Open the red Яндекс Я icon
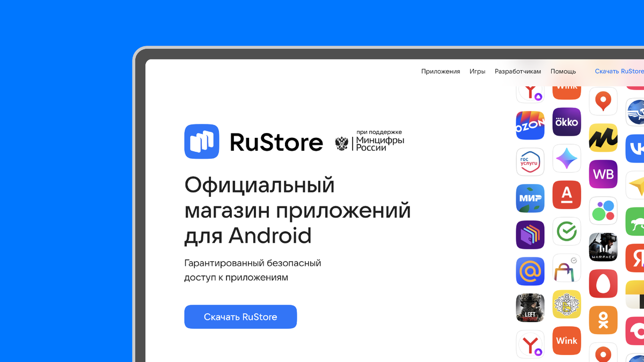The image size is (644, 362). (x=635, y=258)
